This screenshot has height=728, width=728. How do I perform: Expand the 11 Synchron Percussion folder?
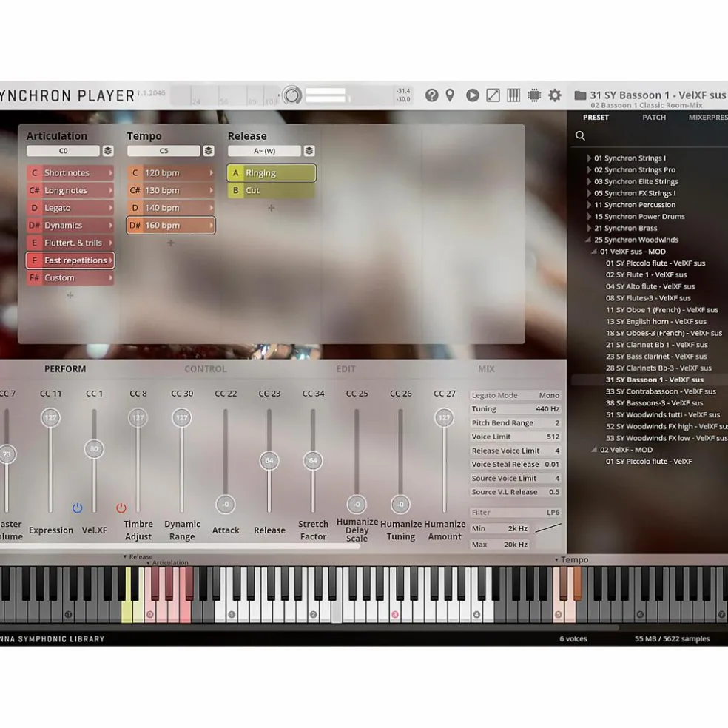coord(589,205)
